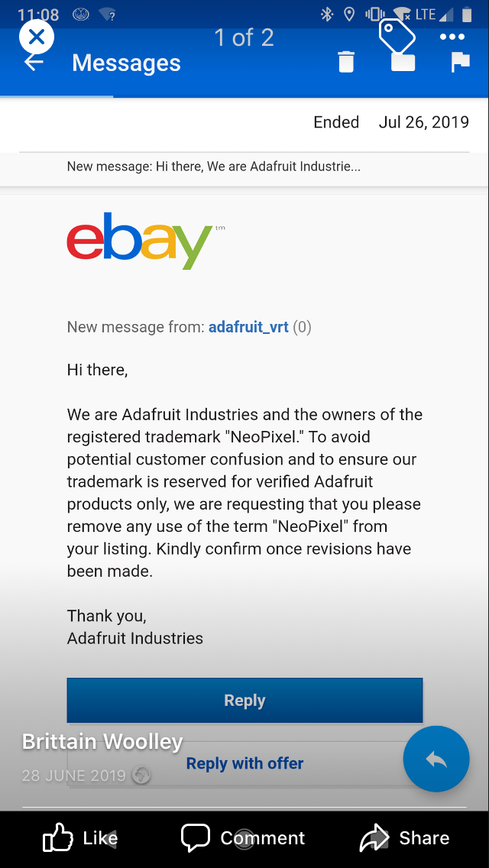Open the Comment option
Viewport: 489px width, 868px height.
243,838
